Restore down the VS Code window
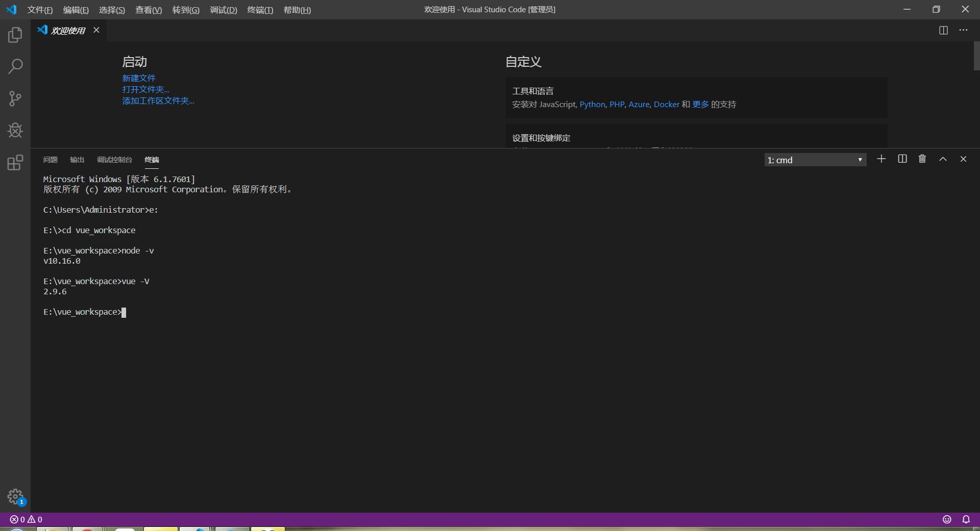This screenshot has width=980, height=531. point(936,9)
